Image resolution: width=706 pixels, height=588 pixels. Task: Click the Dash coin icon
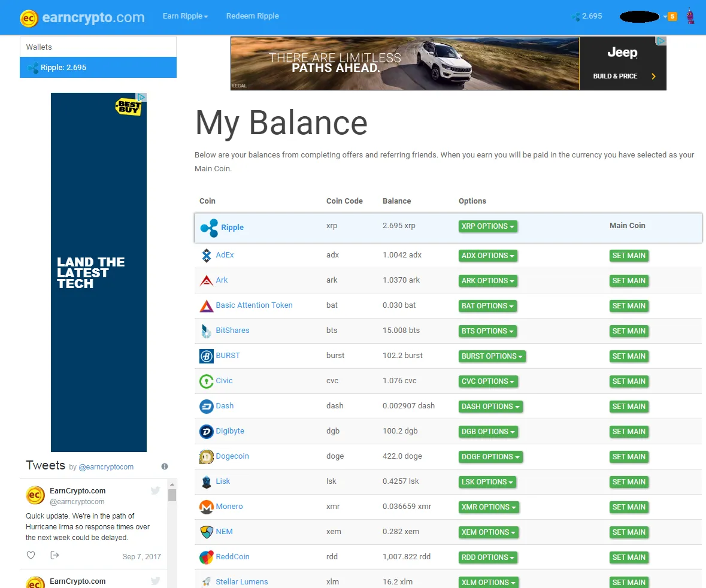point(206,407)
